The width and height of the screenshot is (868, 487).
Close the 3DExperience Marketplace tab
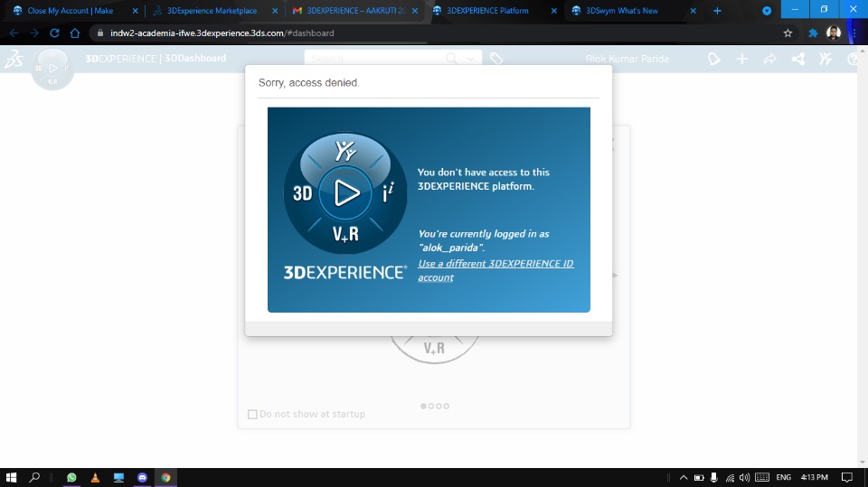[x=275, y=11]
